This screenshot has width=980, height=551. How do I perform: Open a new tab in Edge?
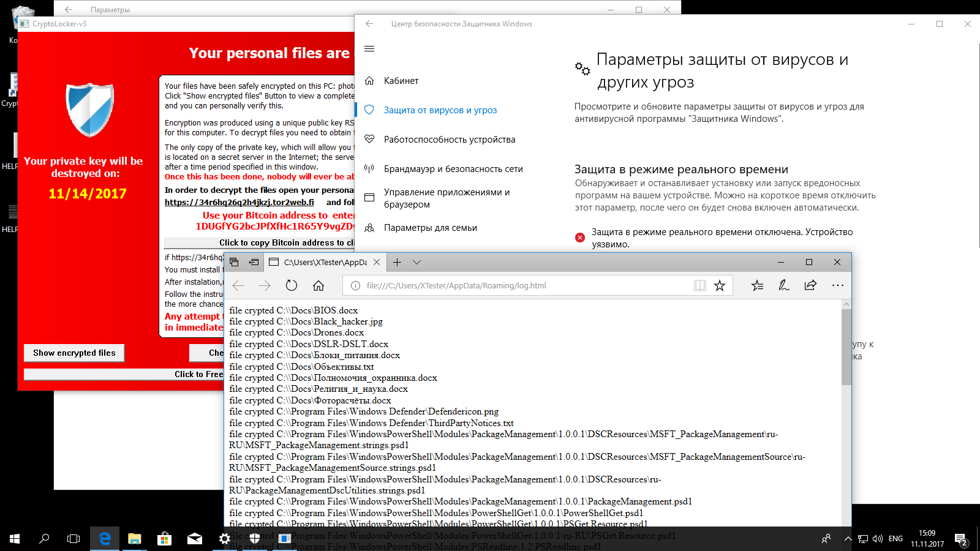397,262
